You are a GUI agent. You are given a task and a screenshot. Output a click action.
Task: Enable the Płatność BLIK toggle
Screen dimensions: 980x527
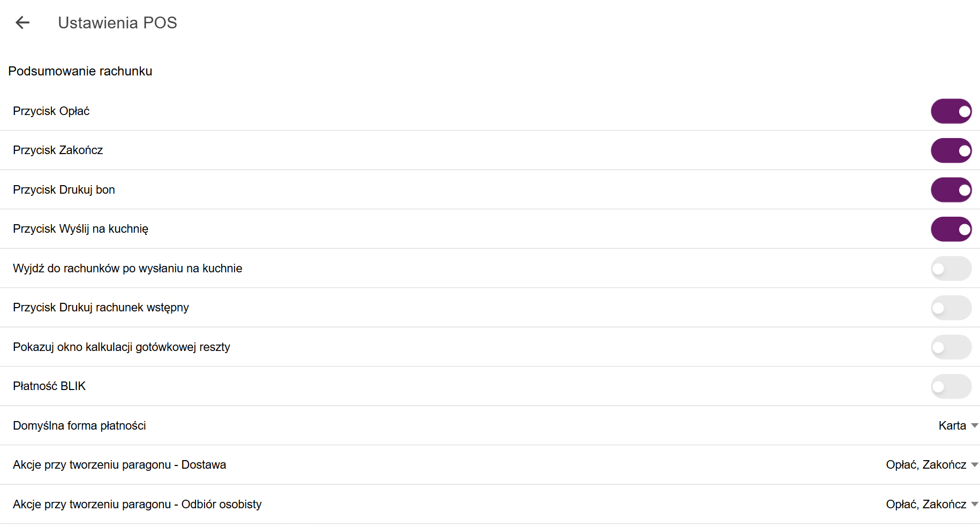pyautogui.click(x=951, y=386)
